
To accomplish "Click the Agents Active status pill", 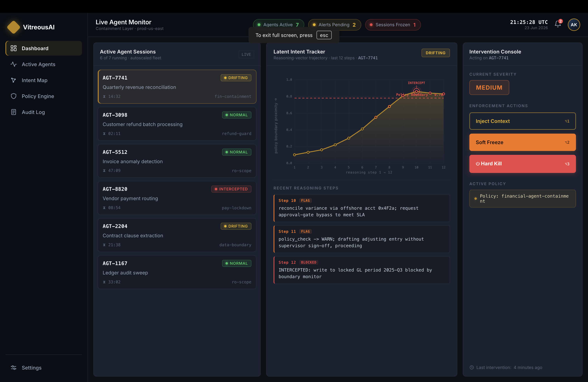I will [278, 25].
